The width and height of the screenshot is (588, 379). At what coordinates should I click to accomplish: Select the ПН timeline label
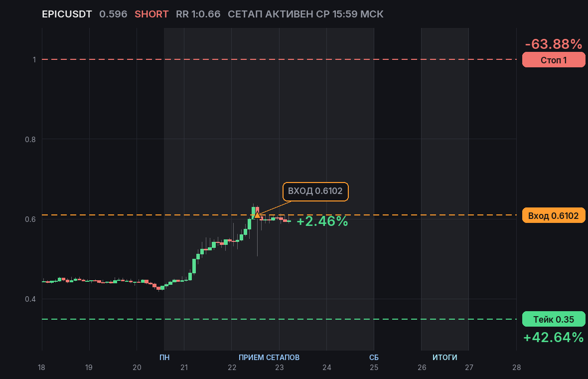(x=164, y=357)
